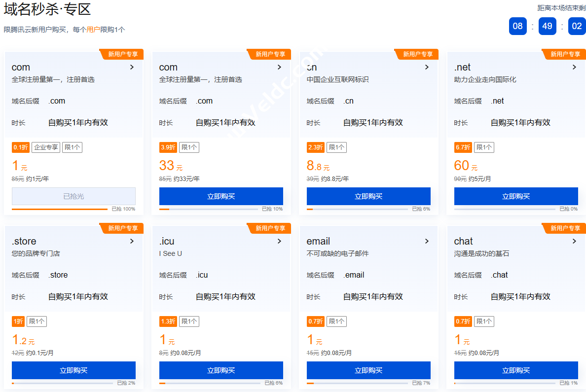Click the 6.7折 discount badge on the .net card
586x392 pixels.
point(463,147)
